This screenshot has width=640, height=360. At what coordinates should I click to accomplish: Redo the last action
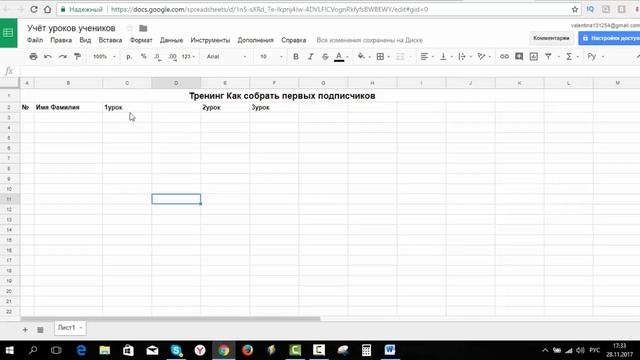pos(62,57)
